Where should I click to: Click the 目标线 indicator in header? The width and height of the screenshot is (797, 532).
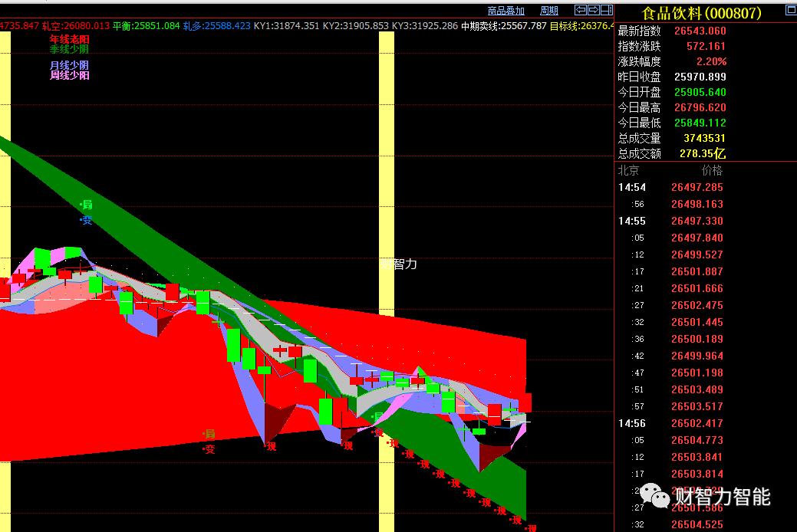point(581,25)
